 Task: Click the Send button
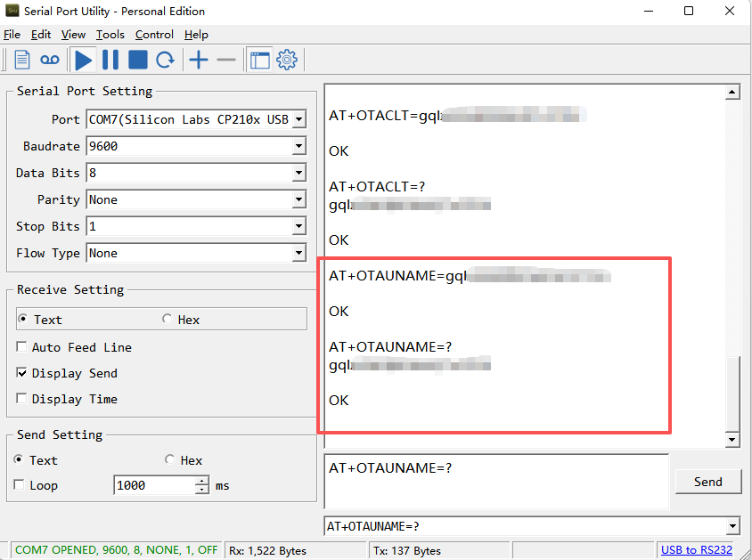point(707,482)
